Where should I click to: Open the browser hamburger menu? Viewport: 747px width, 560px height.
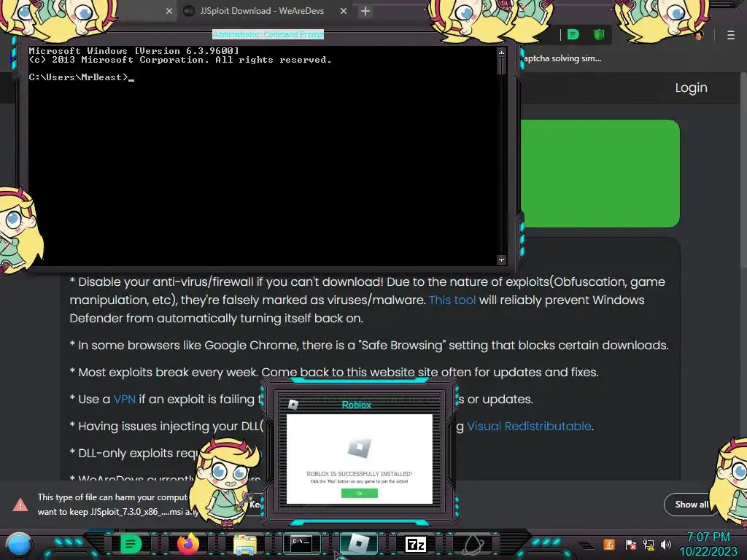pos(731,35)
